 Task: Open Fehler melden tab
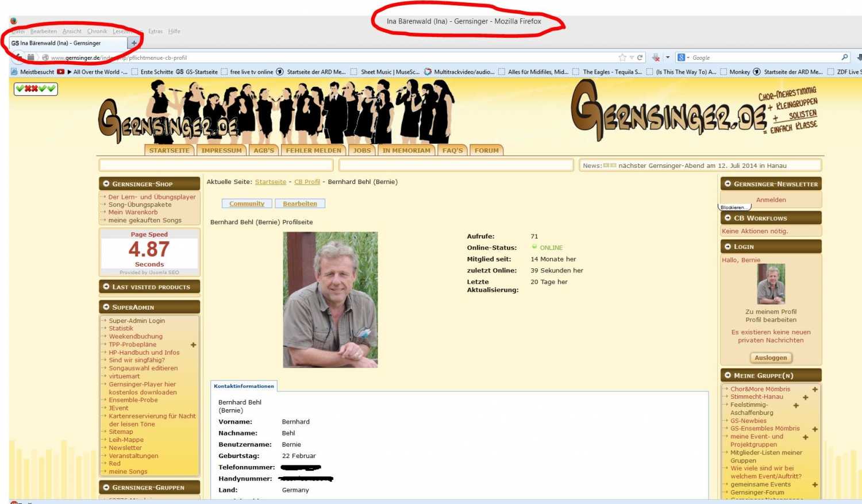click(314, 150)
